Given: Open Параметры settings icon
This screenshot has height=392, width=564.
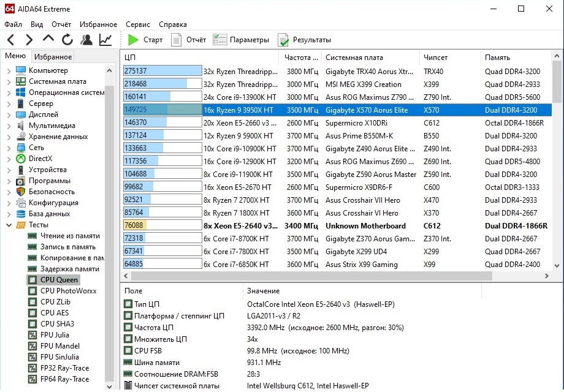Looking at the screenshot, I should pos(219,40).
